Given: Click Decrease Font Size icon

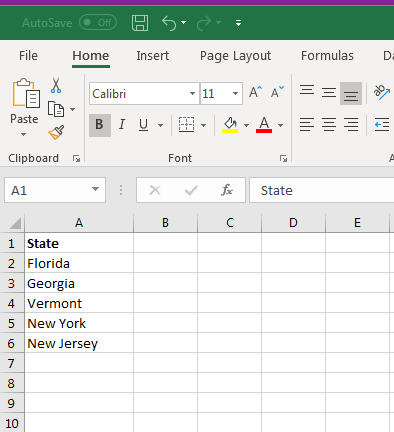Looking at the screenshot, I should pyautogui.click(x=277, y=92).
